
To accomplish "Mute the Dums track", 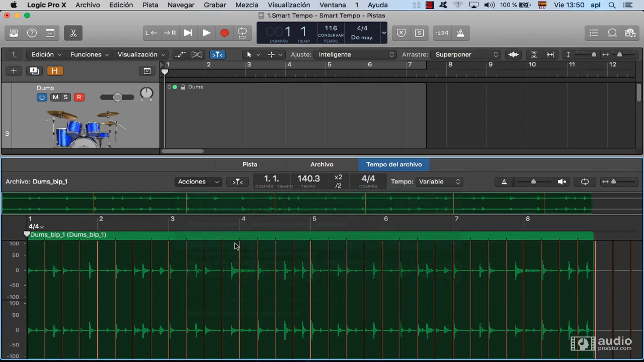I will click(56, 97).
